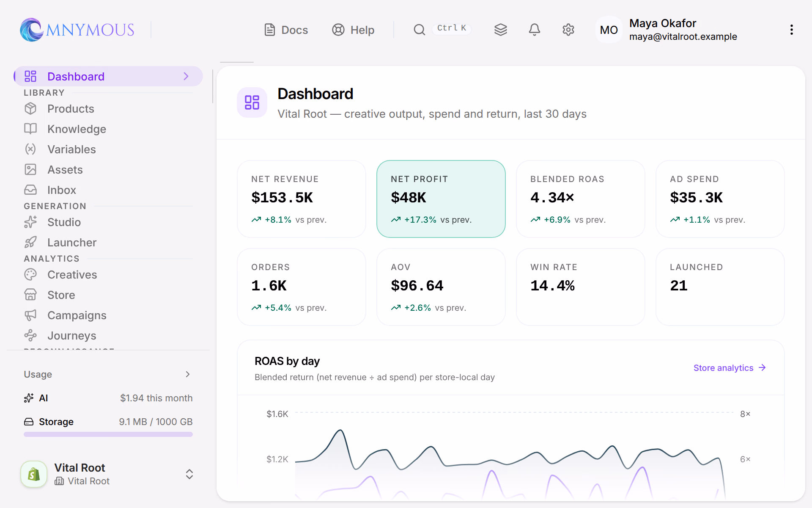The width and height of the screenshot is (812, 508).
Task: Click the Shopify store icon
Action: [x=34, y=474]
